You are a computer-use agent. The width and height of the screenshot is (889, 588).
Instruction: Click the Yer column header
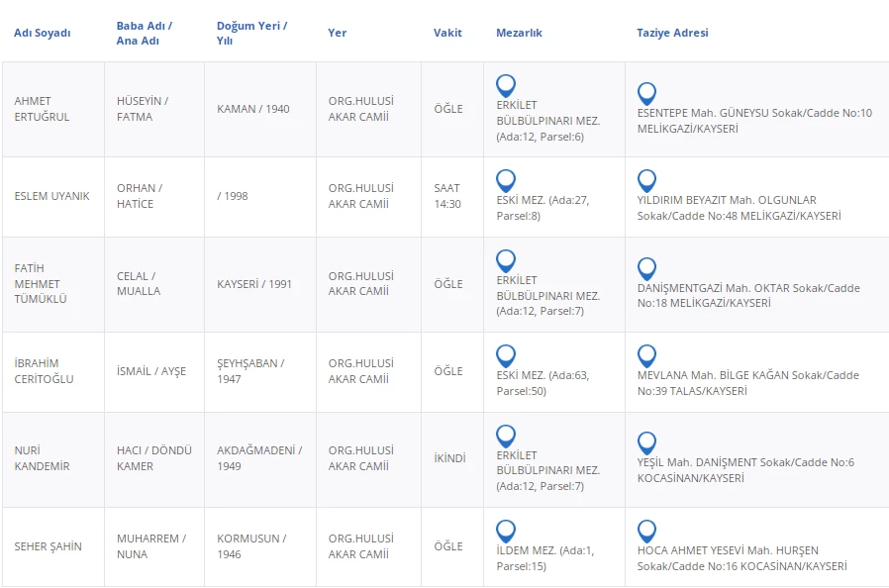coord(338,33)
